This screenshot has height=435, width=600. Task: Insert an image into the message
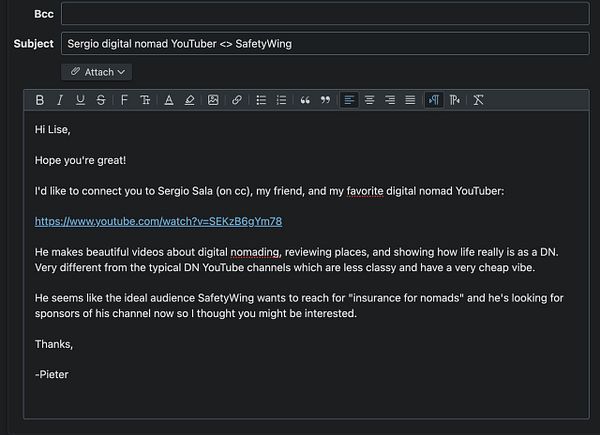pos(213,100)
